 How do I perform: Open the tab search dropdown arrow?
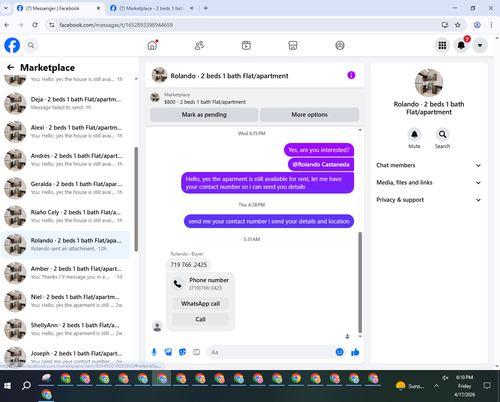click(x=6, y=8)
